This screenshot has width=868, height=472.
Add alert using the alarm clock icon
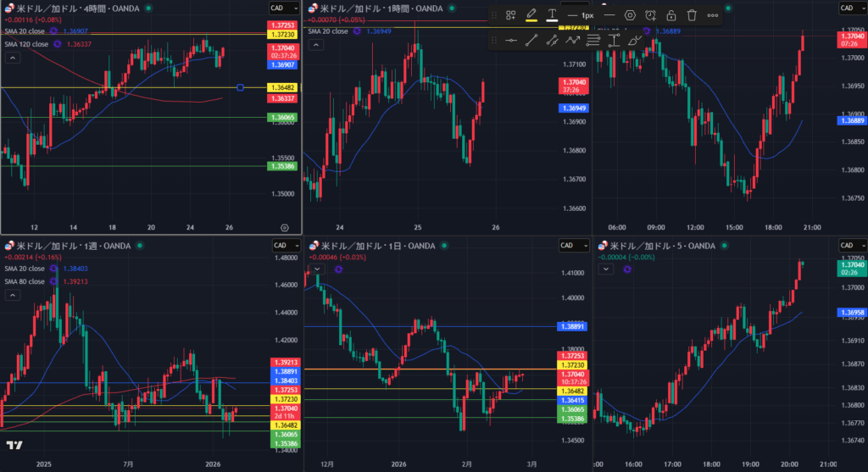click(x=650, y=15)
